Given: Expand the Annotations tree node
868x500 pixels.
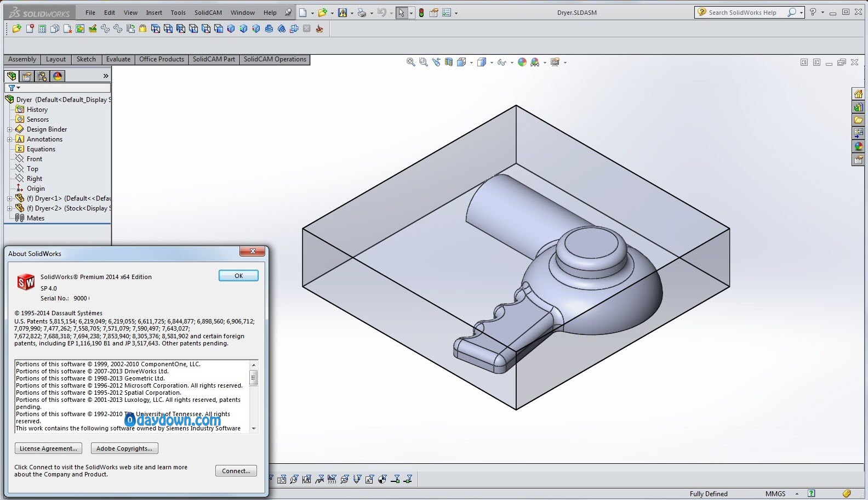Looking at the screenshot, I should (9, 139).
